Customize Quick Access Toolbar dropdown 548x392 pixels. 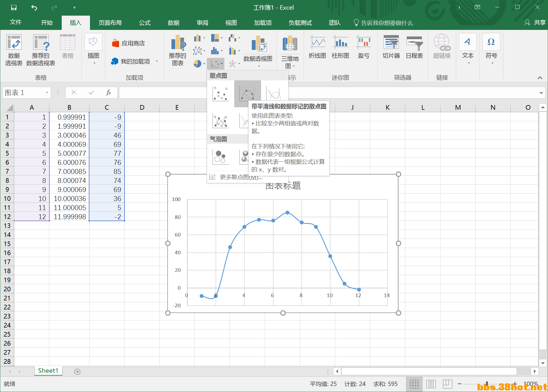click(x=74, y=8)
